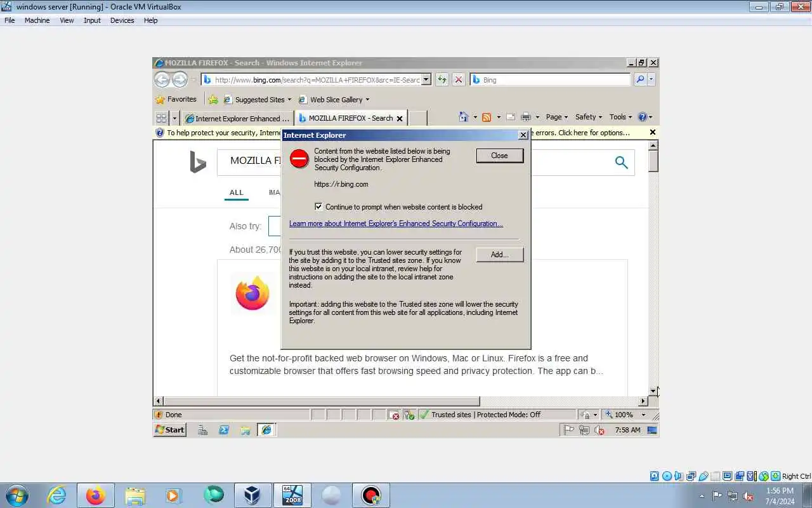Open Quick Tabs grid icon
The width and height of the screenshot is (812, 508).
[x=161, y=118]
